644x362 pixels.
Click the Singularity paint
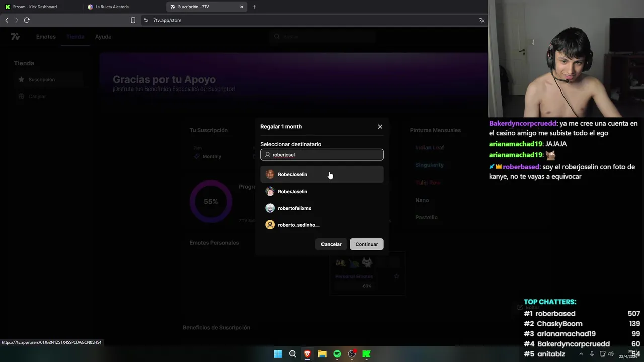(x=429, y=165)
